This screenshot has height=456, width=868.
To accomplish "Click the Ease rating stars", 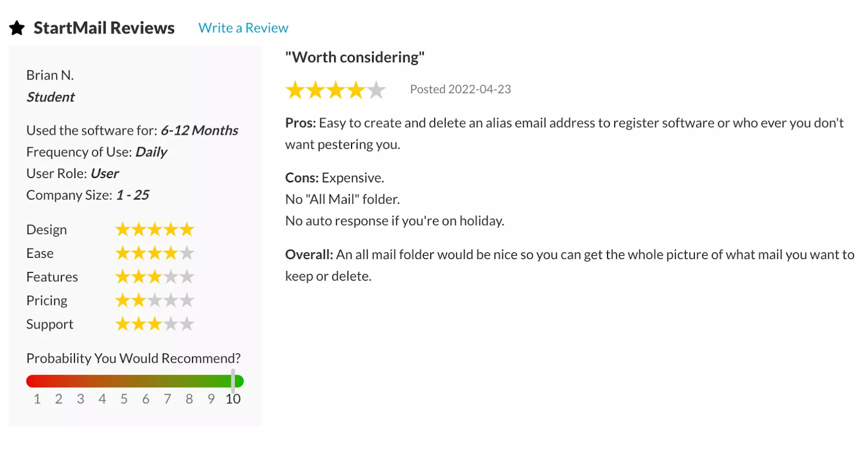I will pos(155,253).
